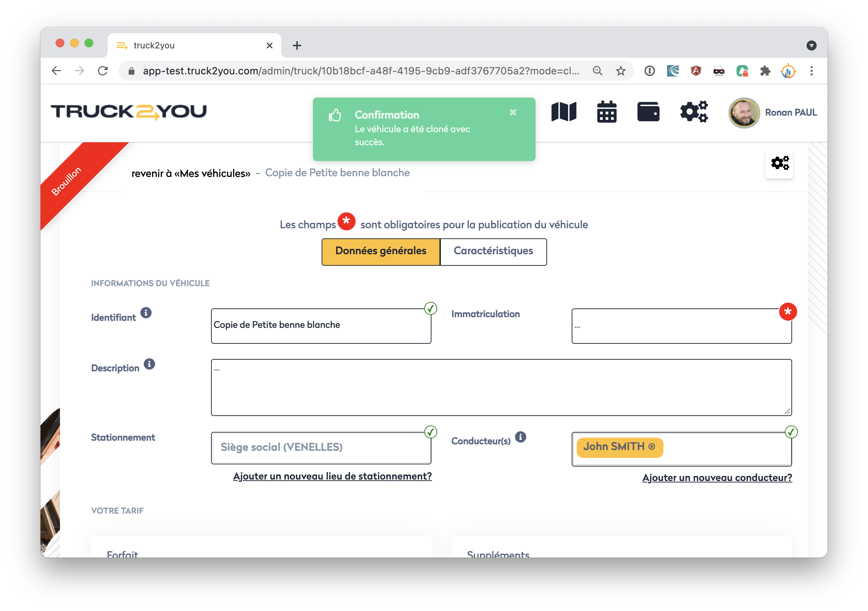Remove John SMITH driver tag

point(652,447)
